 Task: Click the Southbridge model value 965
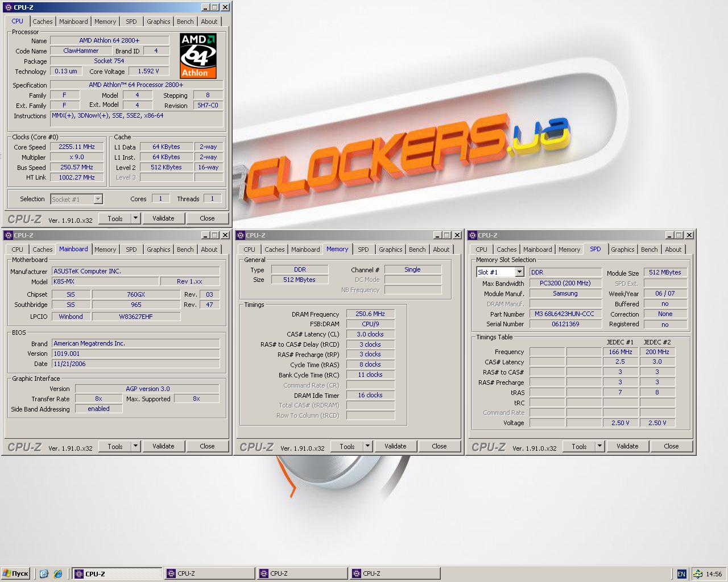[x=136, y=305]
